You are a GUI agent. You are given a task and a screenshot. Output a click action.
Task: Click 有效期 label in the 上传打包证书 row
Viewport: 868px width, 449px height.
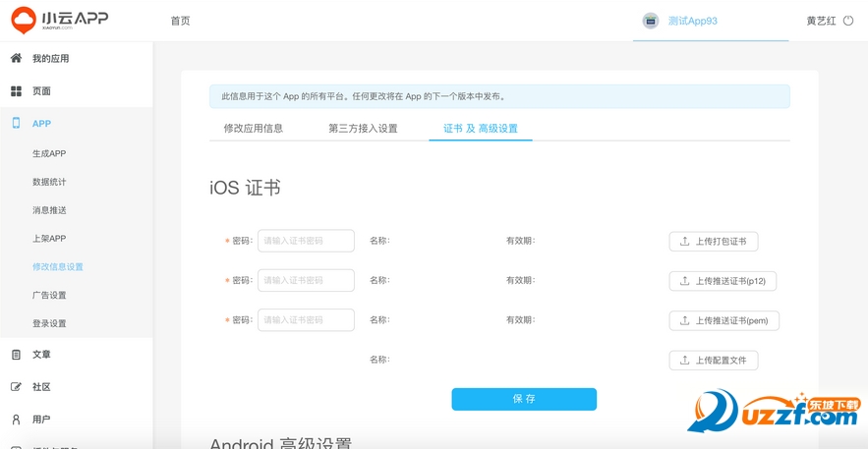[x=520, y=241]
